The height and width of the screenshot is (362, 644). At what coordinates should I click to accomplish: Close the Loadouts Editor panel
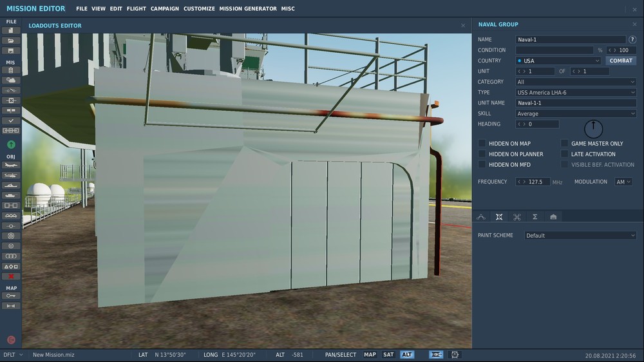463,26
